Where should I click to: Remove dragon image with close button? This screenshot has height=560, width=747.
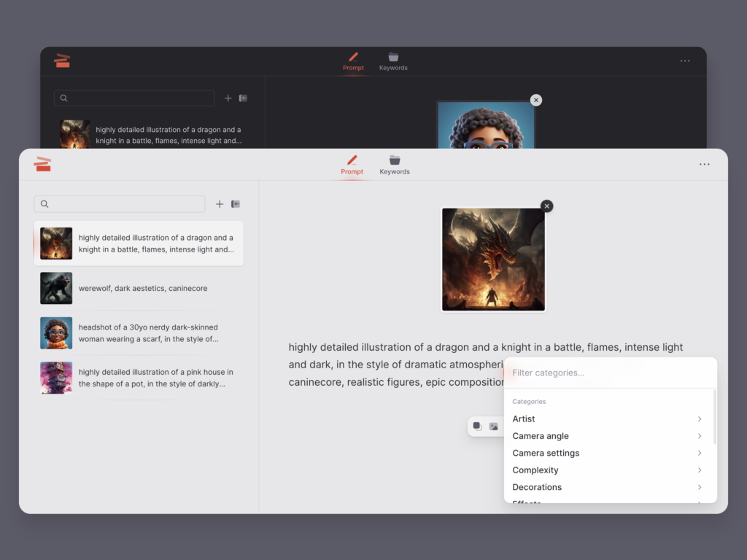tap(547, 206)
